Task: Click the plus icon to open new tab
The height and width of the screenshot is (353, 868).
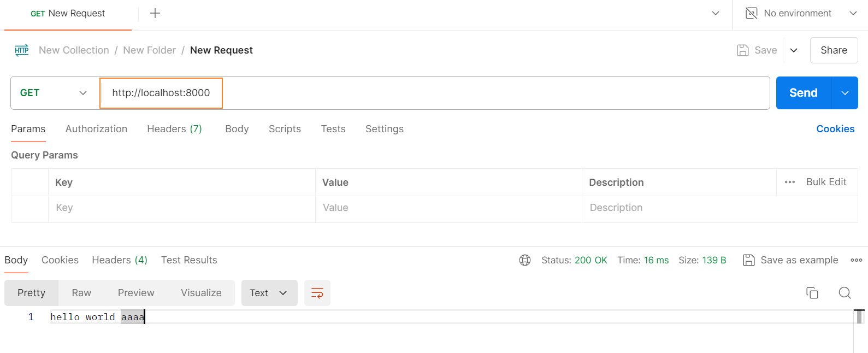Action: coord(155,13)
